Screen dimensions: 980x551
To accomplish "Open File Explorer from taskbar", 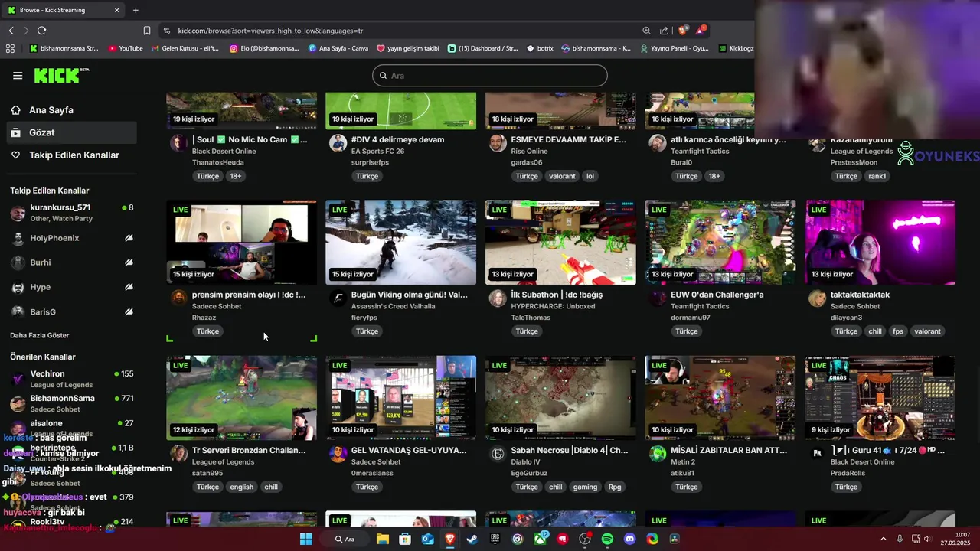I will click(382, 539).
